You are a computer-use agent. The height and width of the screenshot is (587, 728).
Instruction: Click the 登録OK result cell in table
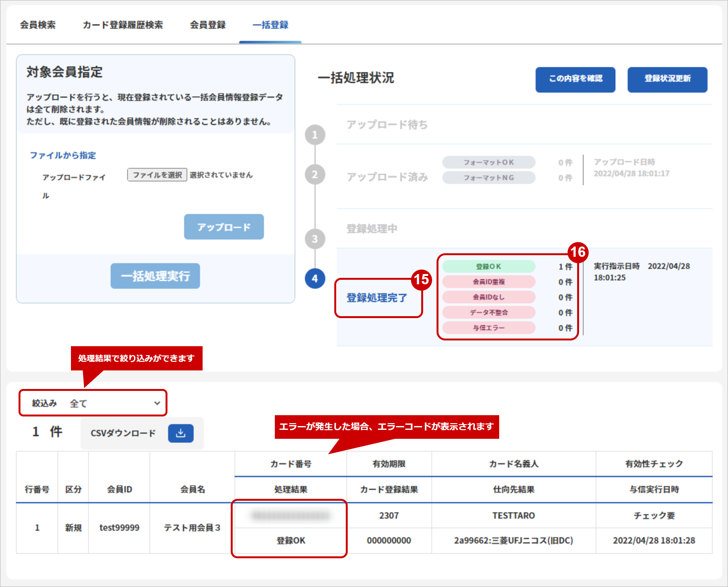[291, 541]
